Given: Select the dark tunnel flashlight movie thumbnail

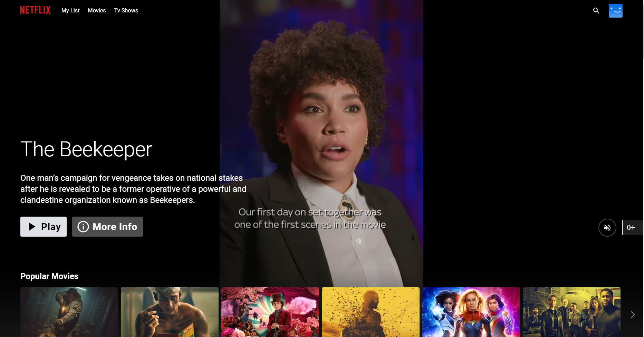Looking at the screenshot, I should (x=69, y=312).
